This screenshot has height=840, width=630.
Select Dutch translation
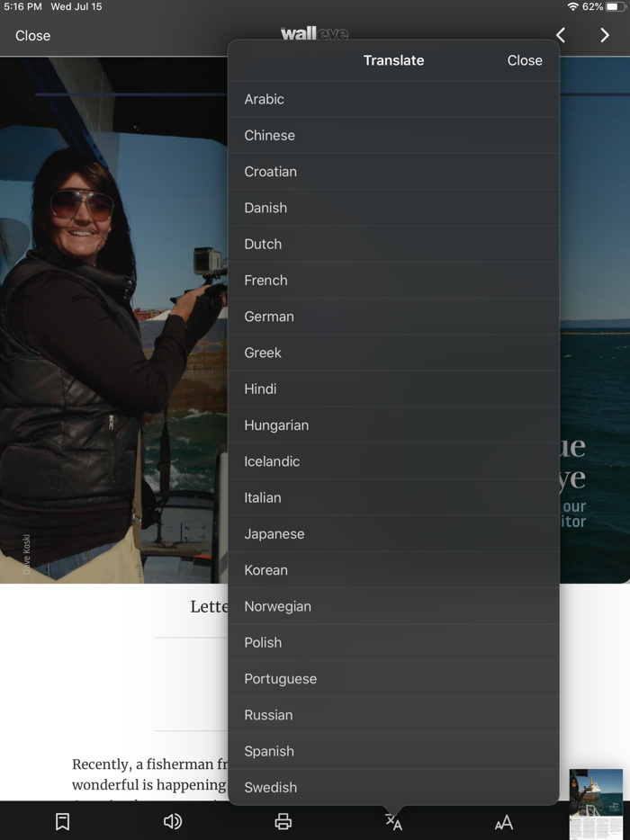coord(393,244)
